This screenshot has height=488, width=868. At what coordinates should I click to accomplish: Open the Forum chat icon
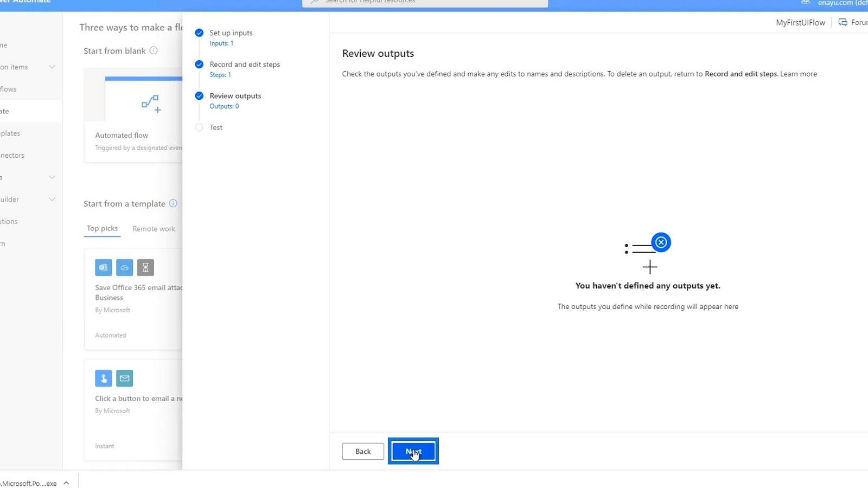(x=843, y=22)
